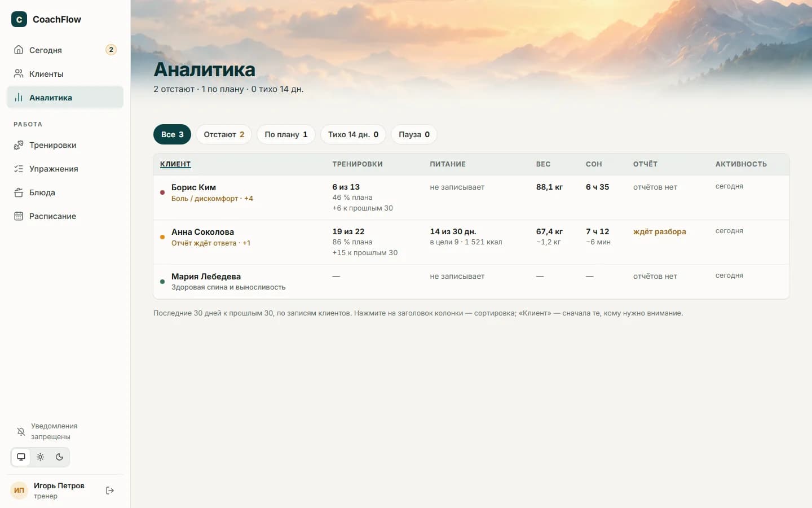Select the system theme monitor icon
Viewport: 812px width, 508px height.
[21, 457]
